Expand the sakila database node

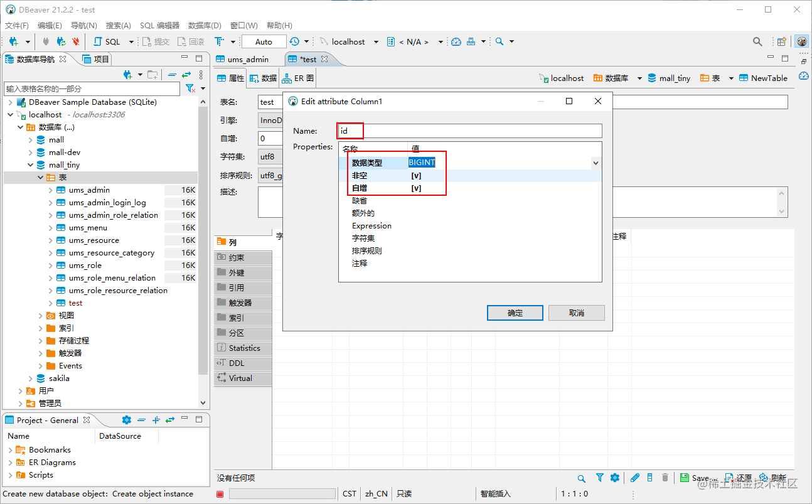(x=31, y=378)
